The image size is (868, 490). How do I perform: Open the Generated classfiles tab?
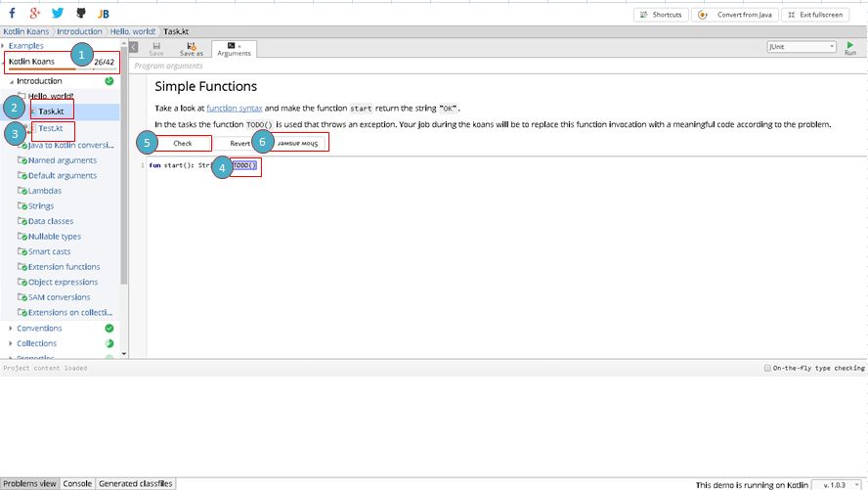135,483
